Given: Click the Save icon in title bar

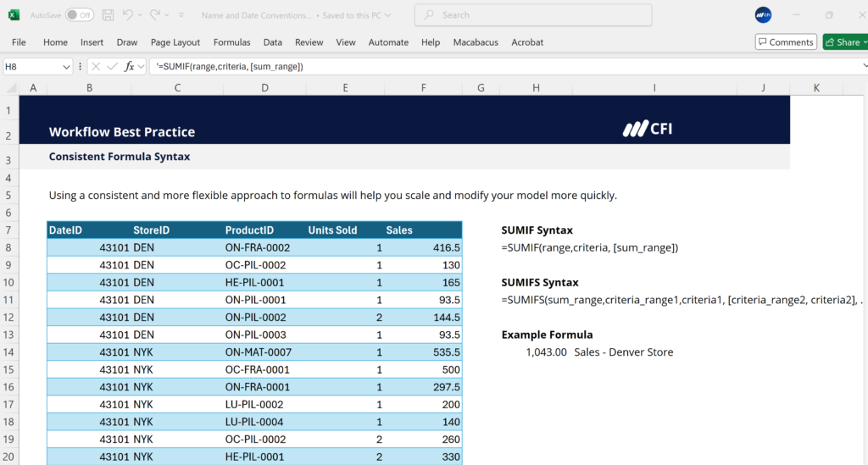Looking at the screenshot, I should tap(108, 14).
